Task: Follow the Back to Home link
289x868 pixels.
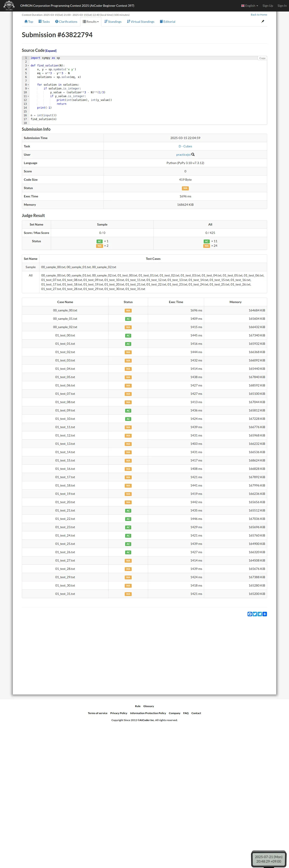Action: coord(259,14)
